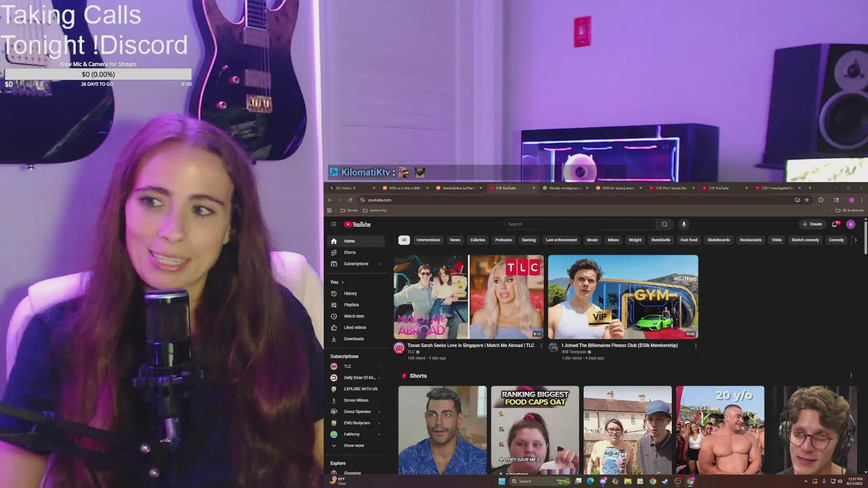Image resolution: width=868 pixels, height=488 pixels.
Task: Open a new browser tab
Action: point(810,188)
